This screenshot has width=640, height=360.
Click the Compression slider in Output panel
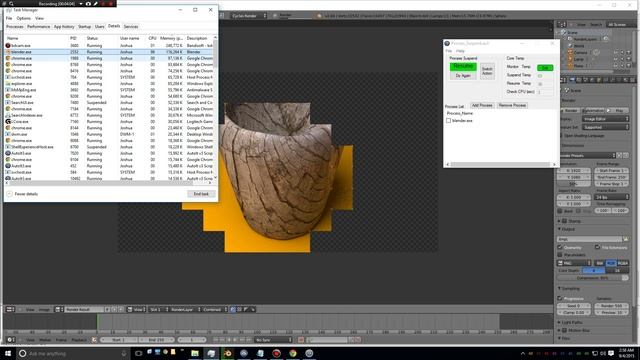[593, 278]
